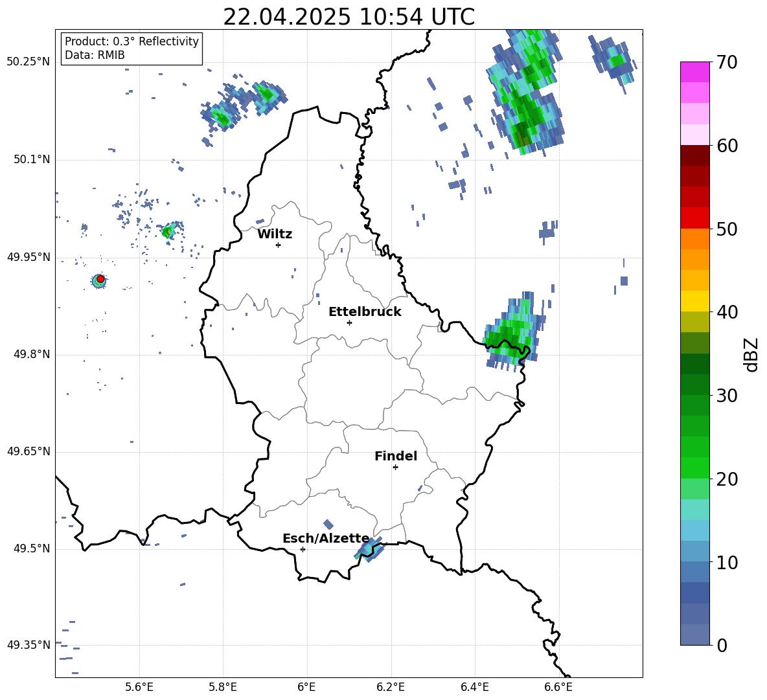Viewport: 767px width, 700px height.
Task: Click the red radar location dot
Action: 100,278
